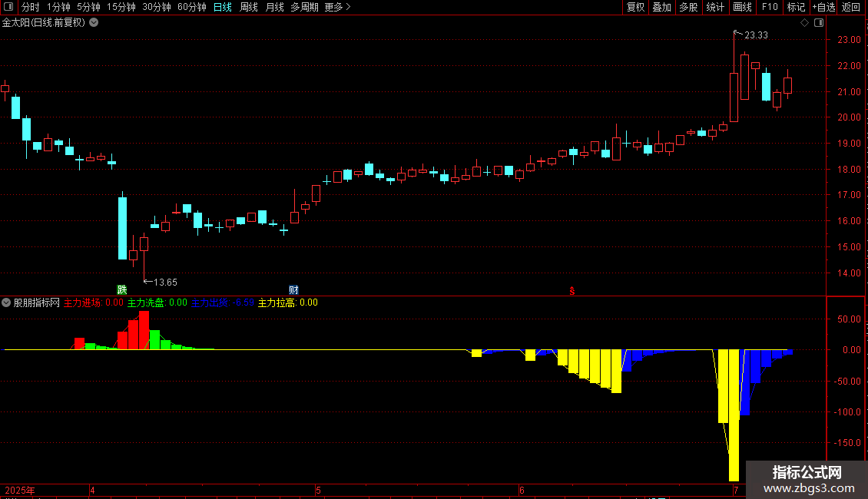This screenshot has height=499, width=868.
Task: Open F10 company info
Action: pyautogui.click(x=770, y=7)
